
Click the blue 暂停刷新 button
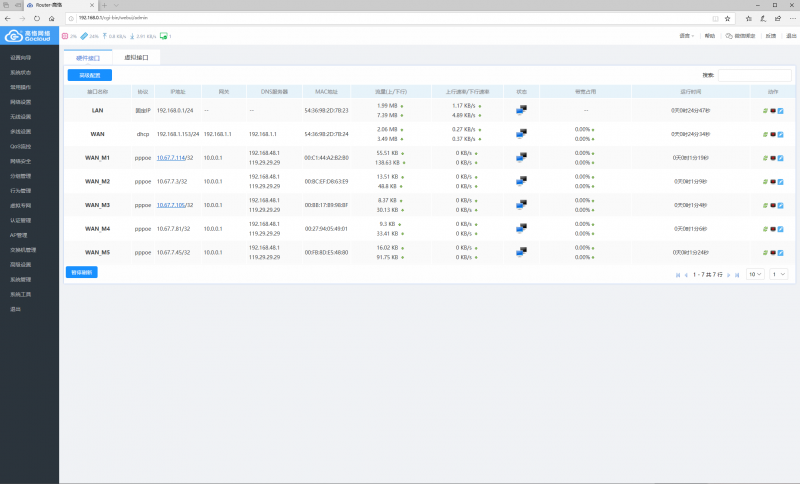coord(82,272)
